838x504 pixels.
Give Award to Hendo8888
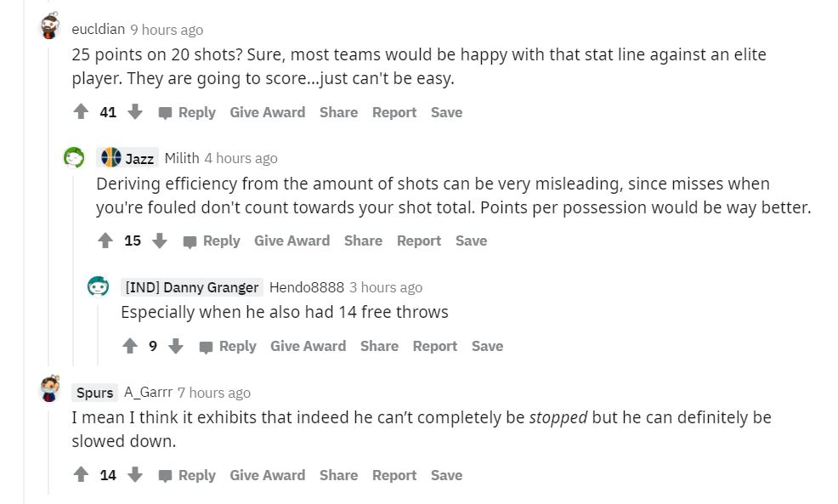[x=308, y=346]
